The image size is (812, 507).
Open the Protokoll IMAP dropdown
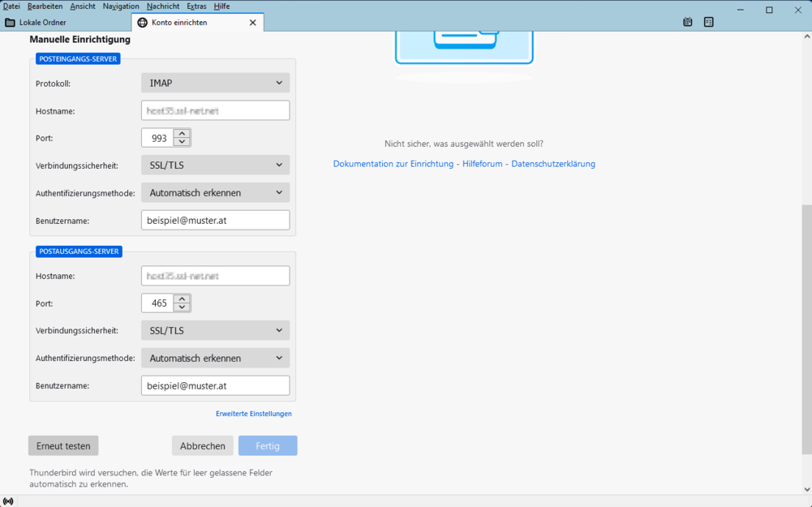coord(215,83)
